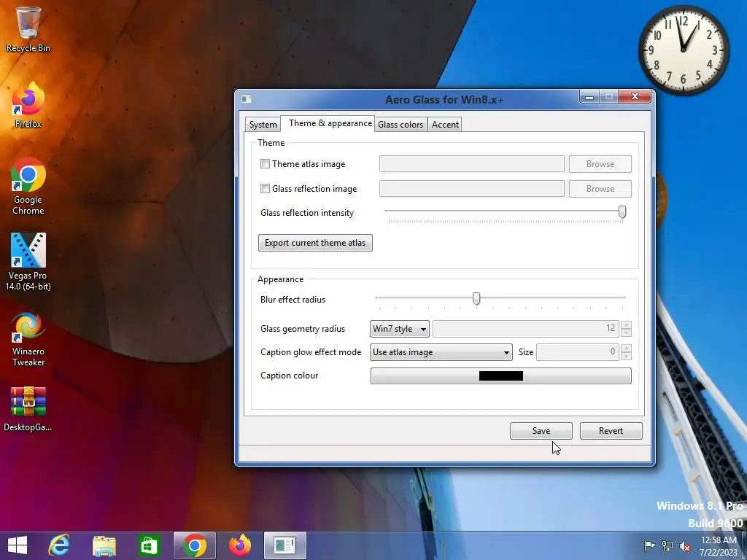Click the glow Size value field
This screenshot has width=747, height=560.
click(x=578, y=352)
